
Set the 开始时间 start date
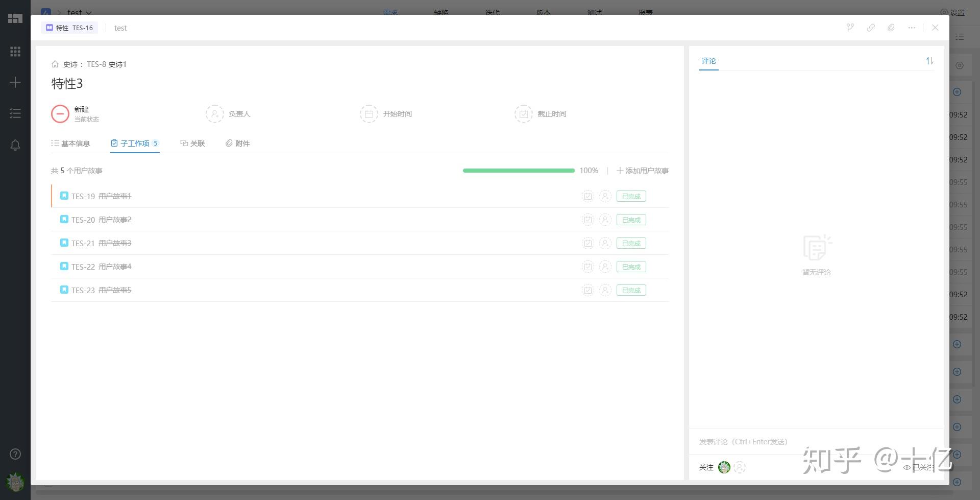point(386,113)
